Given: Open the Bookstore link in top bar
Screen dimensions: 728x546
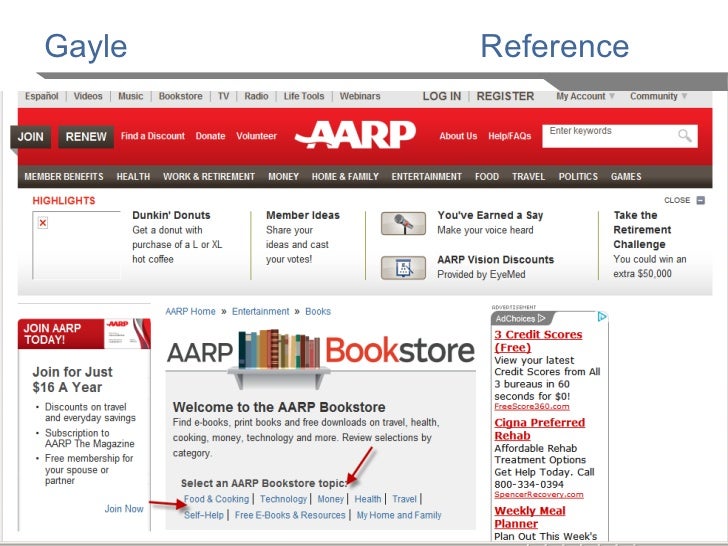Looking at the screenshot, I should [181, 96].
